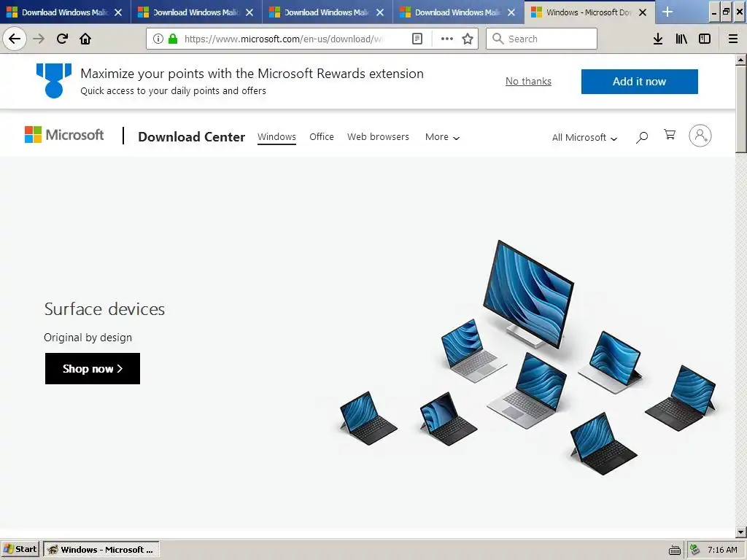This screenshot has height=560, width=747.
Task: Toggle reader view icon in address bar
Action: (x=417, y=39)
